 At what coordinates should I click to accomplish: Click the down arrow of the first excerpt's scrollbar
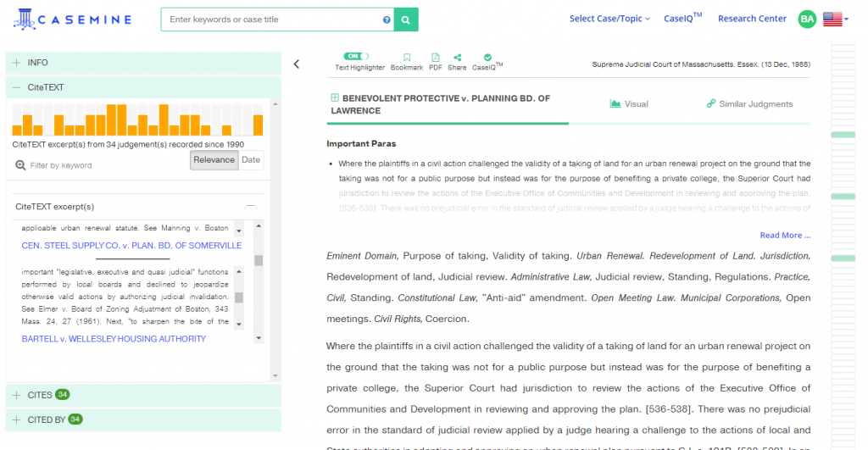pos(239,231)
